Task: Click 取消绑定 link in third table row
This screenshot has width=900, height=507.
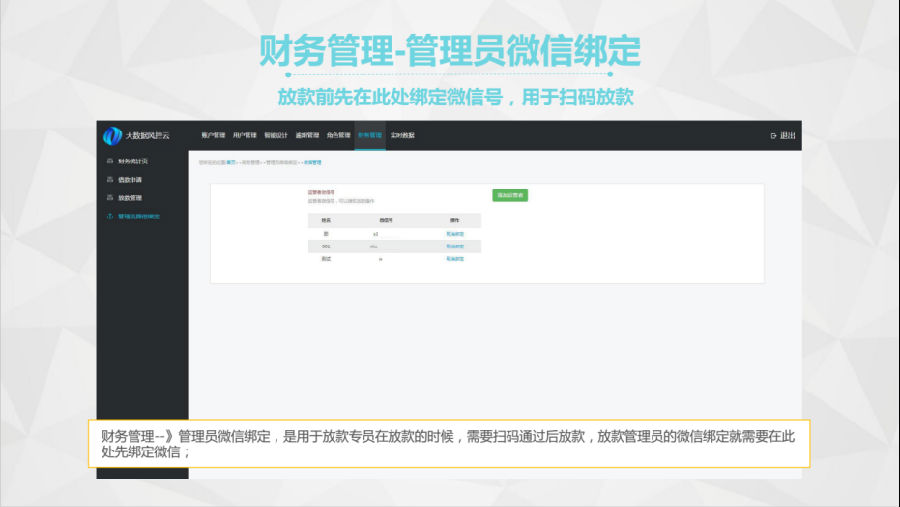Action: [x=455, y=259]
